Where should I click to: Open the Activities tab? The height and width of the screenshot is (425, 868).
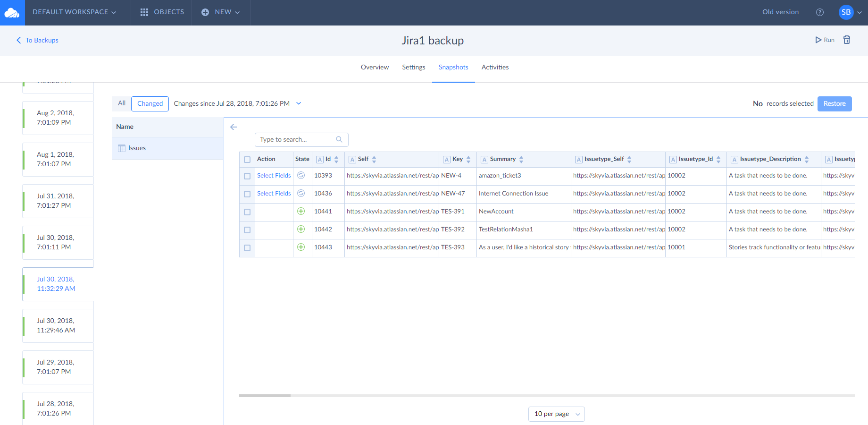click(495, 67)
